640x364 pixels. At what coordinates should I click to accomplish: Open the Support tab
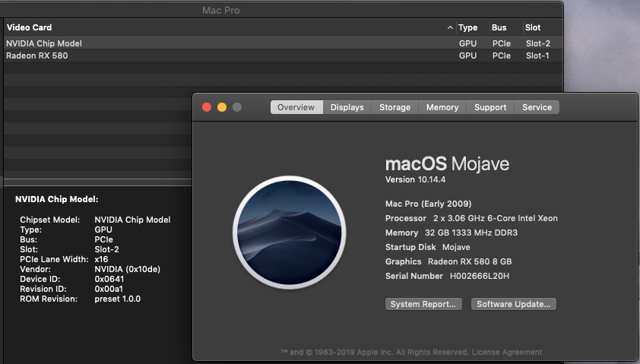point(490,107)
